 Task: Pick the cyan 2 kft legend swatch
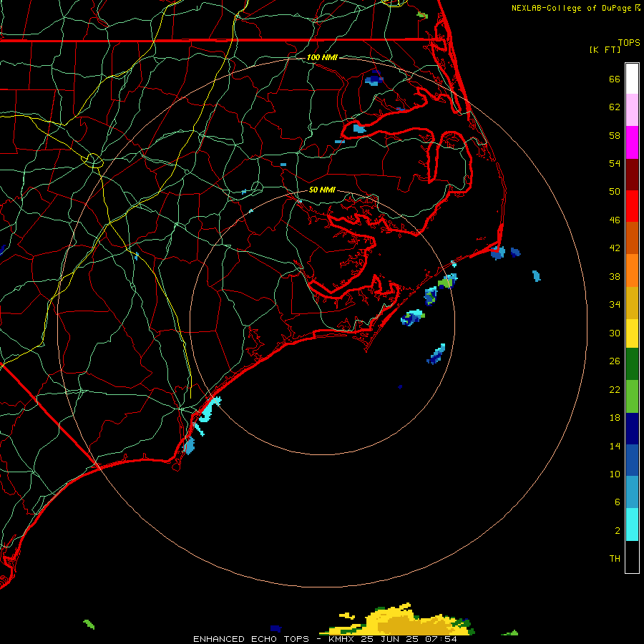[632, 525]
